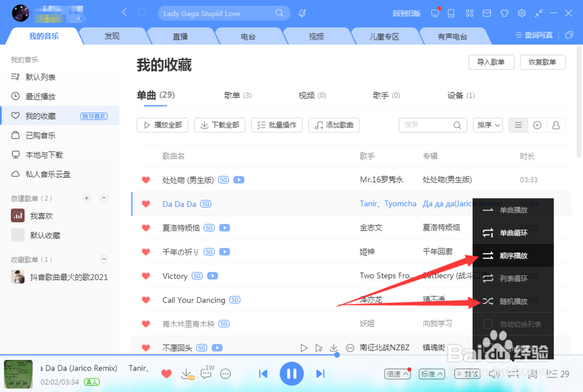
Task: Click the 批量操作 button
Action: [277, 125]
